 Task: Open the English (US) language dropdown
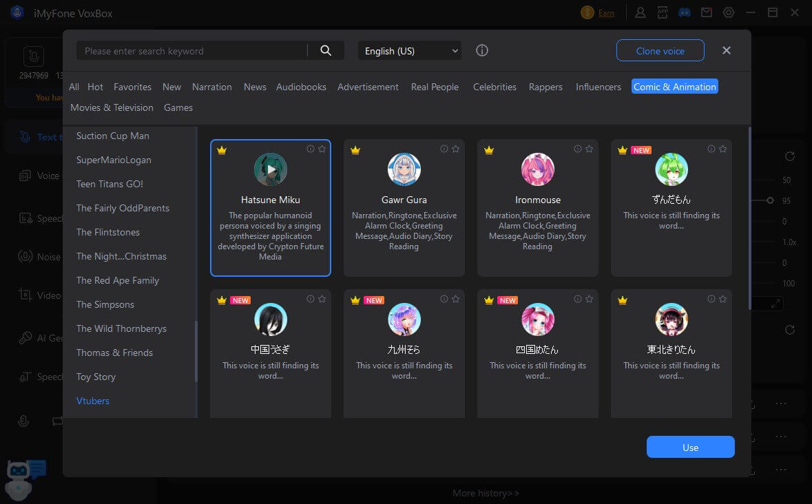point(409,51)
